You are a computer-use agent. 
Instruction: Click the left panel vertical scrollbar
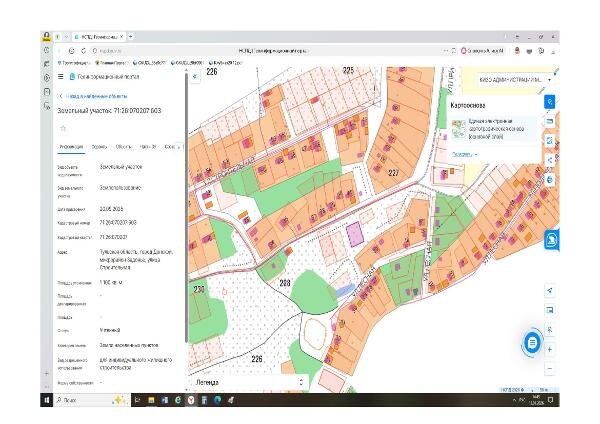click(x=186, y=207)
